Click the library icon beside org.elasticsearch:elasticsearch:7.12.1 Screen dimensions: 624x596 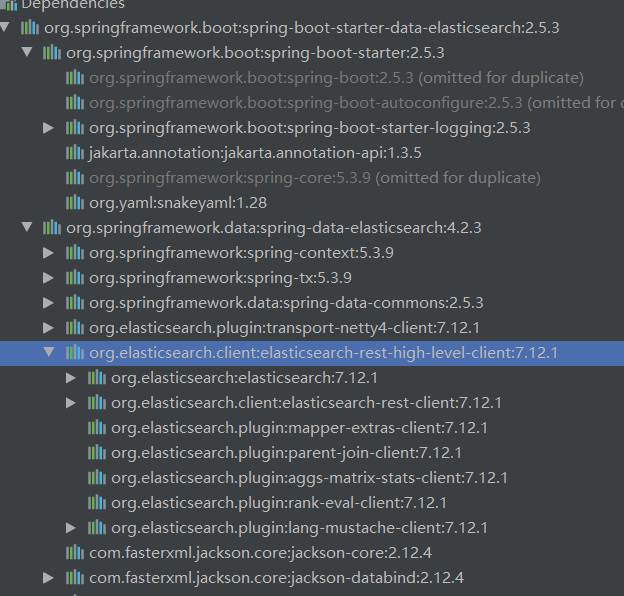97,378
